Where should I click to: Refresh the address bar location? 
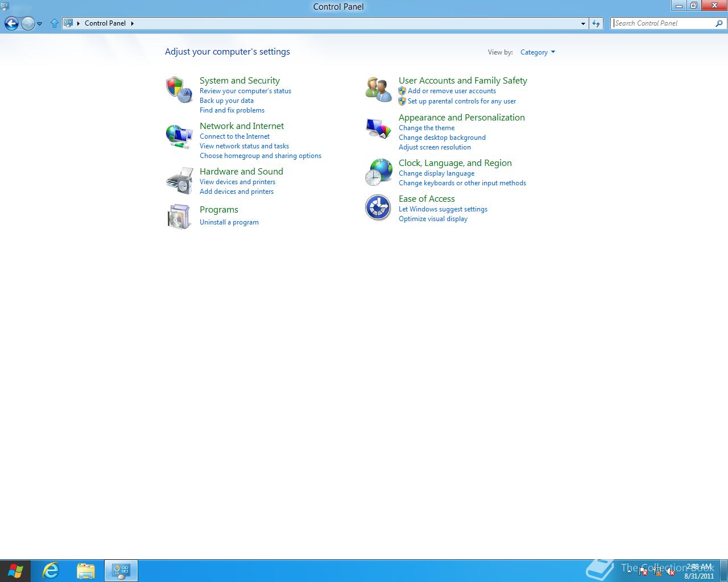(x=596, y=23)
